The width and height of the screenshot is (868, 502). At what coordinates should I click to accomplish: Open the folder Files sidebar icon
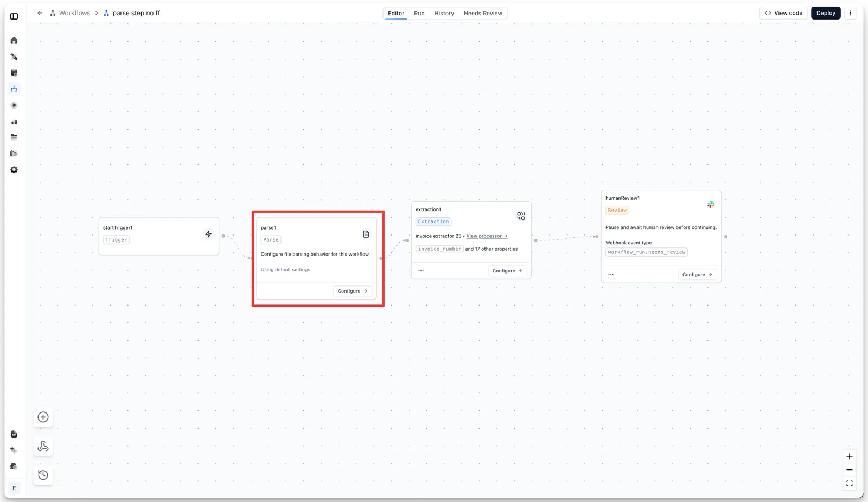[x=14, y=137]
